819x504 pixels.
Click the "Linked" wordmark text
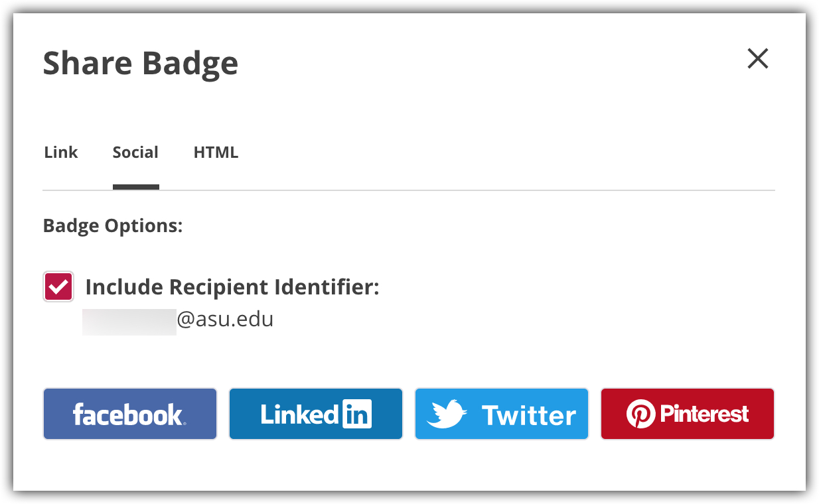(300, 414)
